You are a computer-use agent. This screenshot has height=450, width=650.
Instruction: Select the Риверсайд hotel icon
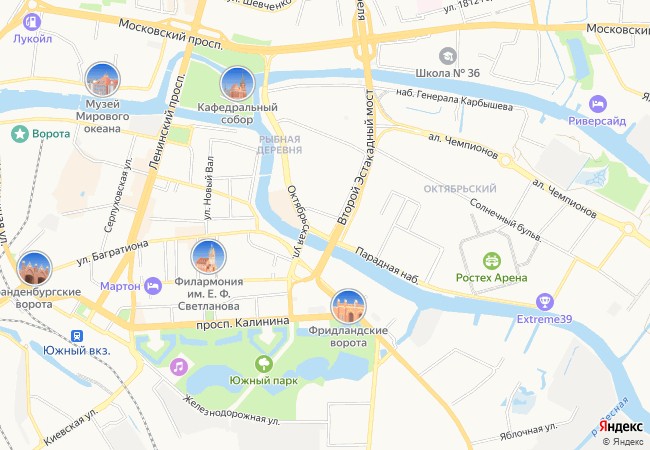(597, 104)
